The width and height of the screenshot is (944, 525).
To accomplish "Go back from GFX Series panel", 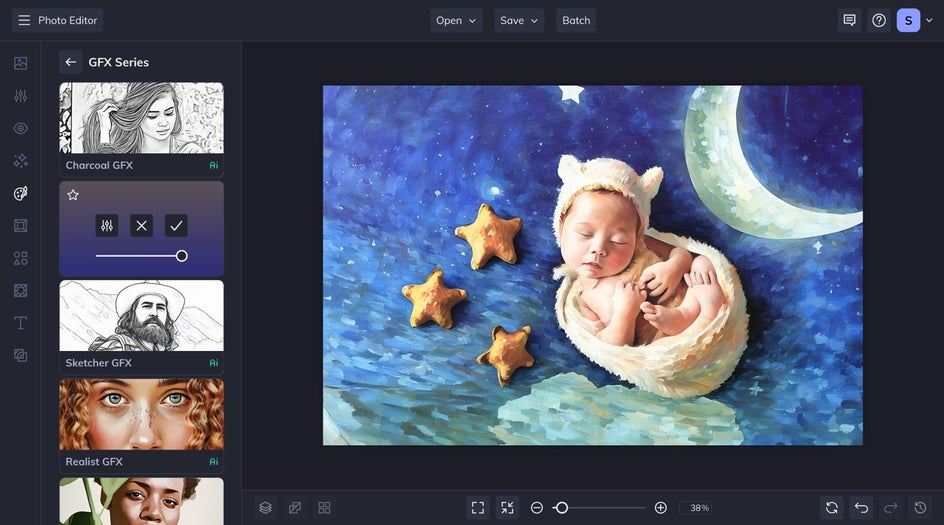I will pos(70,62).
